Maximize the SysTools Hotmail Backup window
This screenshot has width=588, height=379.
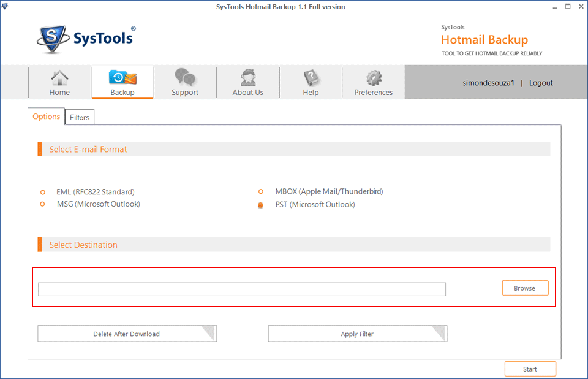tap(568, 6)
